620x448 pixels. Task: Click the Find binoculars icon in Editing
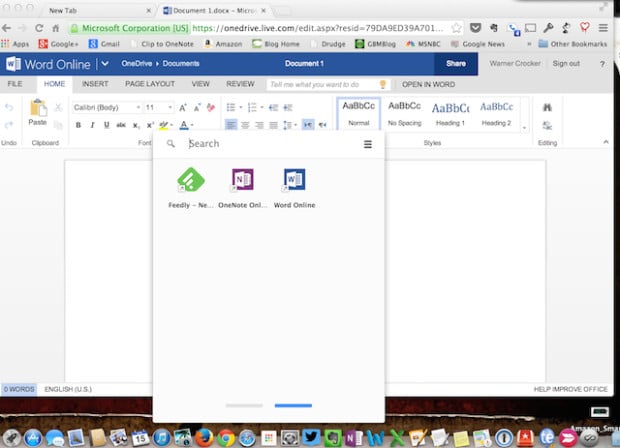tap(547, 108)
